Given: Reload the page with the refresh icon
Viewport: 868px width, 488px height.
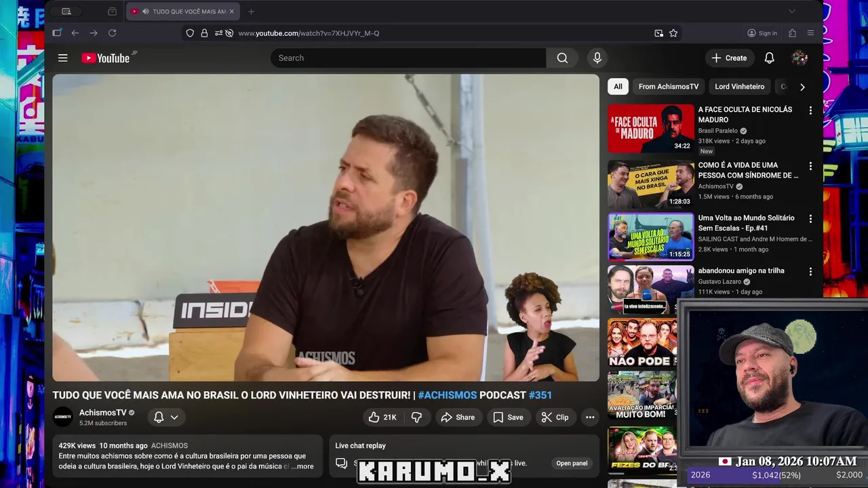Looking at the screenshot, I should [x=113, y=33].
